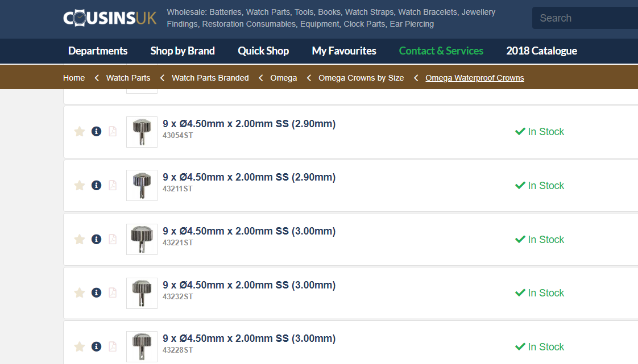
Task: Toggle favourite star for 43228ST
Action: (x=80, y=346)
